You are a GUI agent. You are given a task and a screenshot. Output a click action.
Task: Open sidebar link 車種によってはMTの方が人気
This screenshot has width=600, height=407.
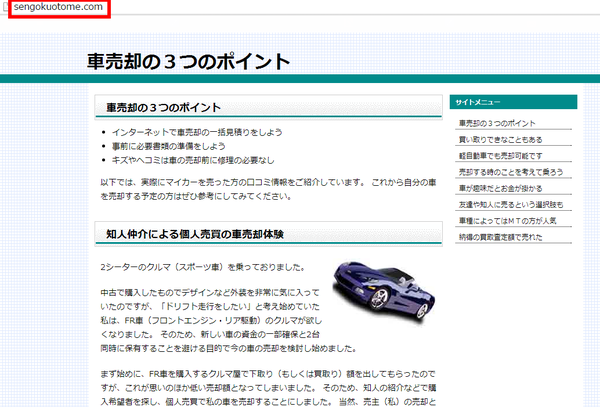[x=507, y=221]
